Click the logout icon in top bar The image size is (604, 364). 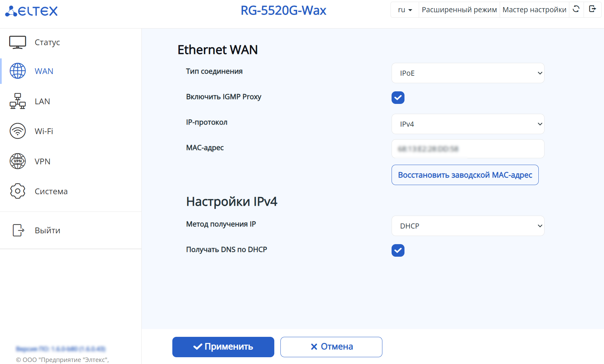pos(592,9)
